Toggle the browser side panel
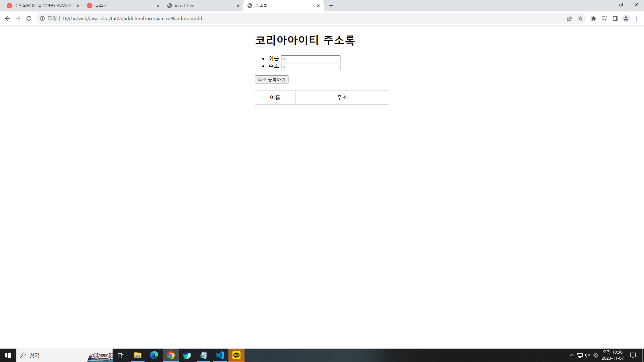This screenshot has width=644, height=362. 615,18
